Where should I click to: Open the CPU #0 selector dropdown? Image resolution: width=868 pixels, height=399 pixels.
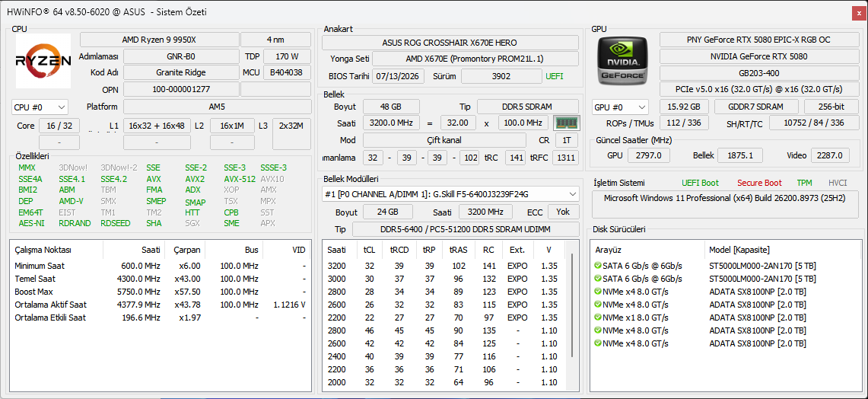point(40,107)
